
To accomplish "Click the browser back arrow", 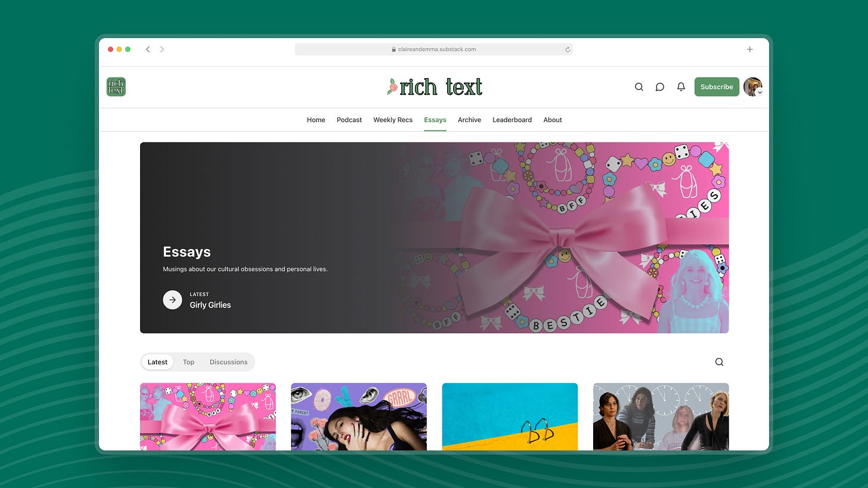I will [148, 49].
